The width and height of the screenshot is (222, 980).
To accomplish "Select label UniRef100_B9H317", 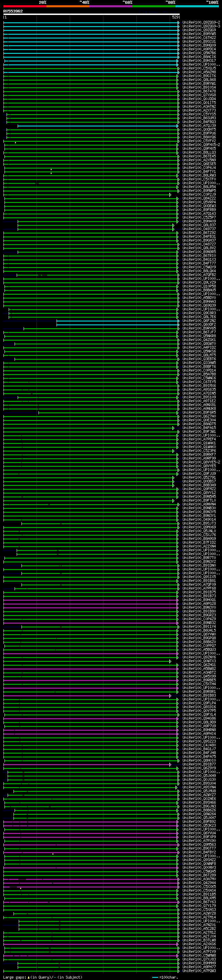I will click(199, 60).
